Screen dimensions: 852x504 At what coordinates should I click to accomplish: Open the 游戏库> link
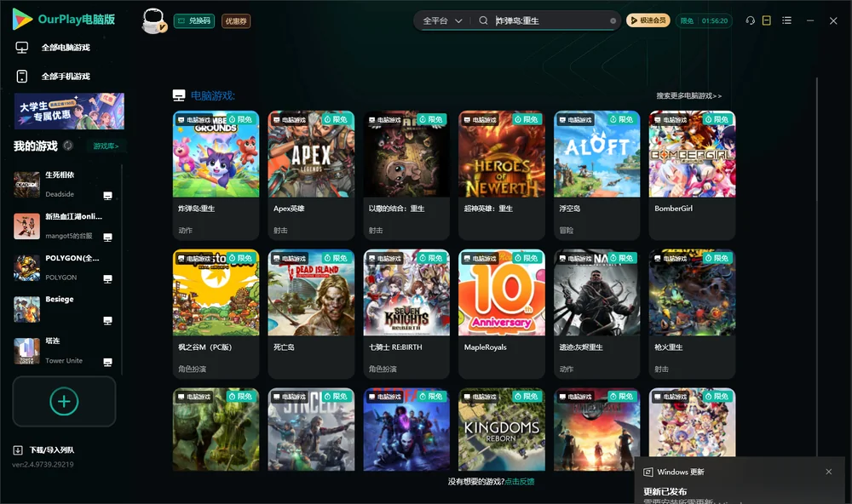(x=106, y=146)
